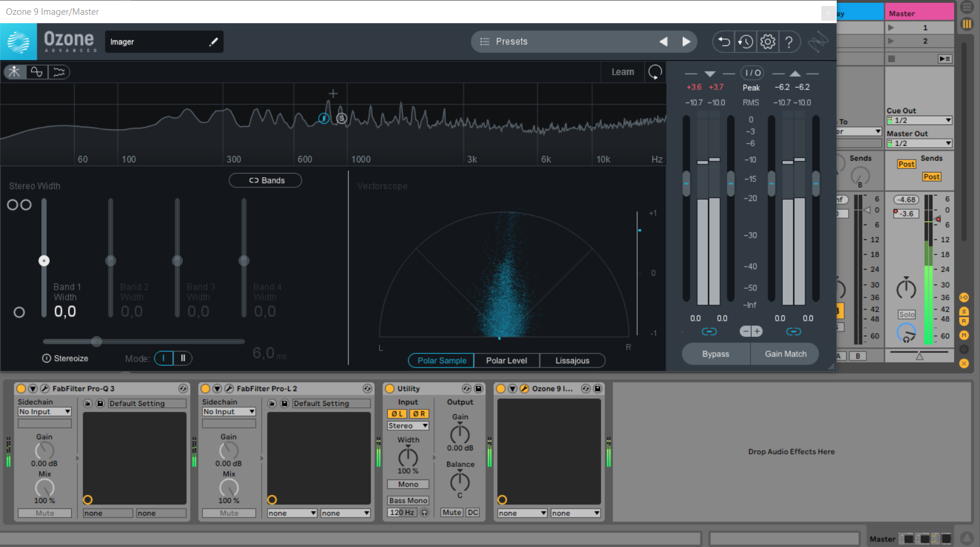This screenshot has width=980, height=547.
Task: Click the pencil icon beside Imager name
Action: (214, 41)
